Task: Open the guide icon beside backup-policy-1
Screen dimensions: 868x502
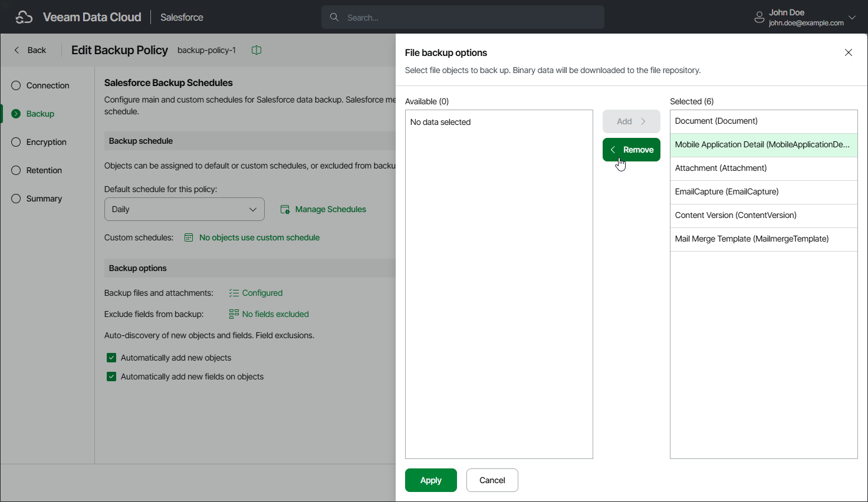Action: coord(257,50)
